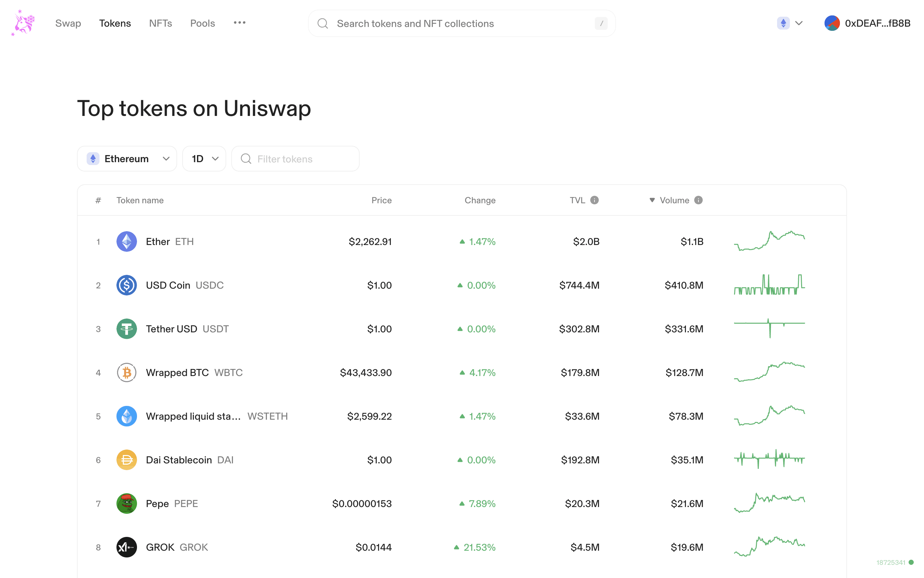Click the WSTETH token logo

tap(127, 416)
